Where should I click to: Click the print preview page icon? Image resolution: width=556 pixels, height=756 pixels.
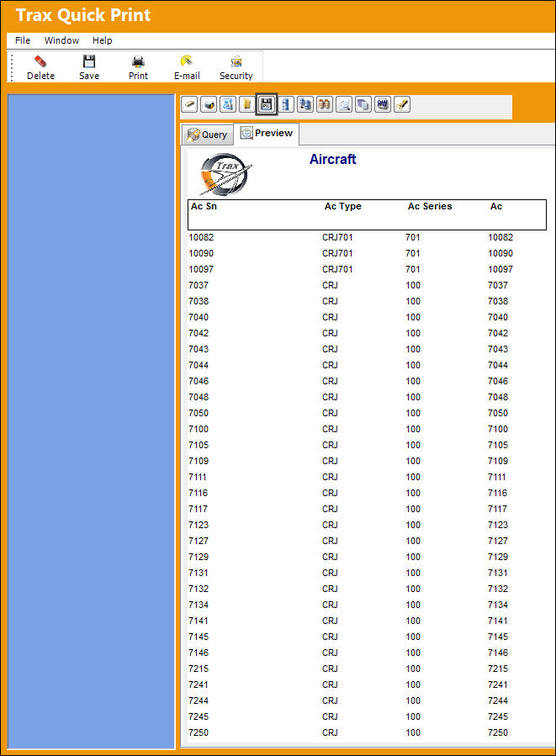coord(228,104)
